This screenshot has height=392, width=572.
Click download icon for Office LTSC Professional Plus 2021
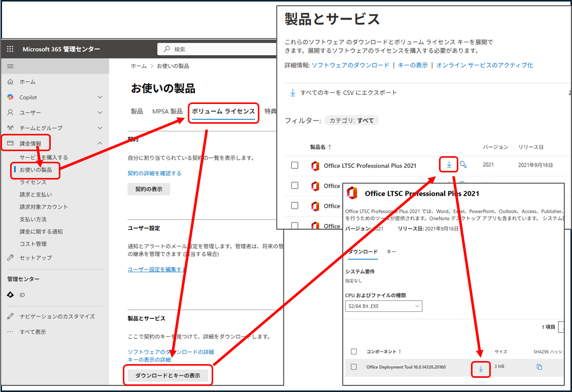[x=449, y=164]
